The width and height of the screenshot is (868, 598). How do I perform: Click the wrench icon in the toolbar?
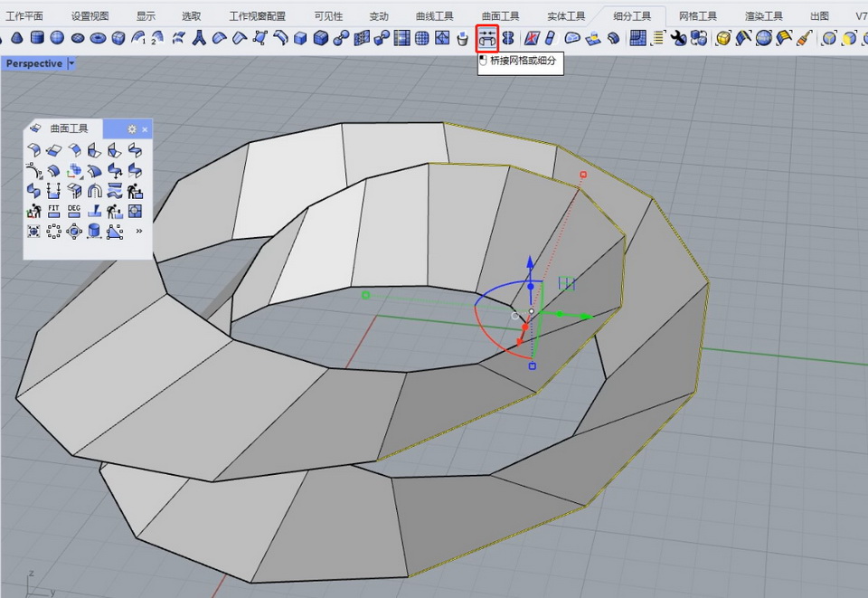point(678,38)
